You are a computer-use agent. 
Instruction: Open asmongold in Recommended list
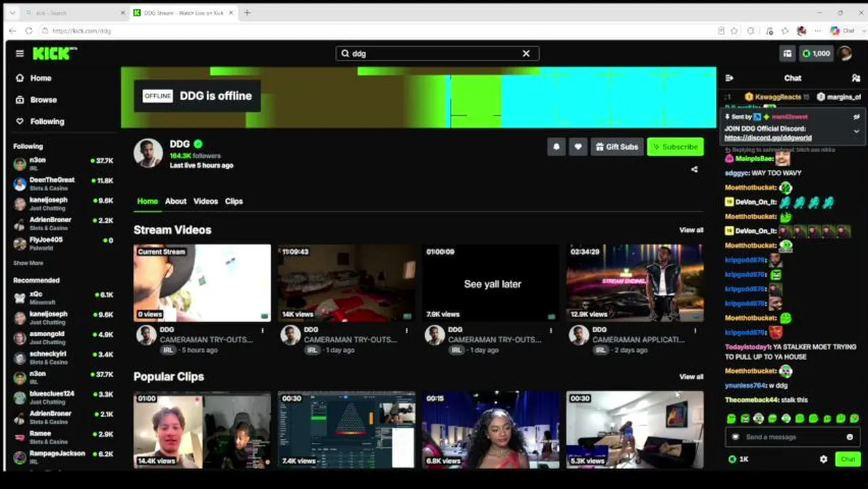pyautogui.click(x=63, y=338)
